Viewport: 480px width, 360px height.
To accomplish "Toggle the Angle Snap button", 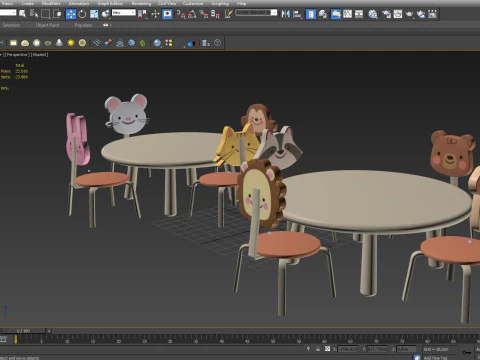I will (x=192, y=14).
